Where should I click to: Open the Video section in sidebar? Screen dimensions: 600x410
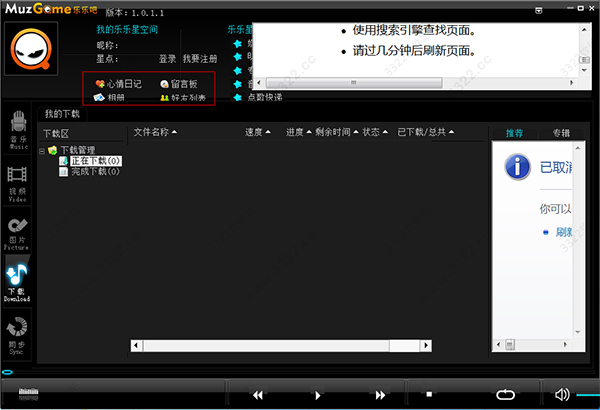[x=17, y=183]
